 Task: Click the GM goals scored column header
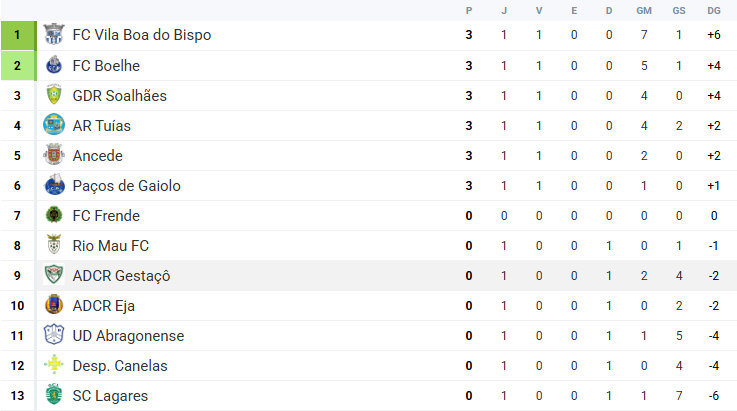coord(644,11)
